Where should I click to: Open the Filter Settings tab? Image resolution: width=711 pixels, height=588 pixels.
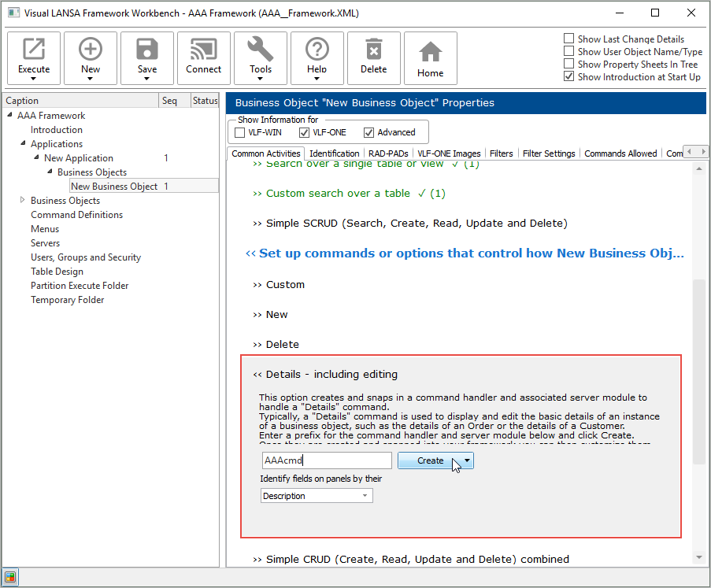click(549, 153)
